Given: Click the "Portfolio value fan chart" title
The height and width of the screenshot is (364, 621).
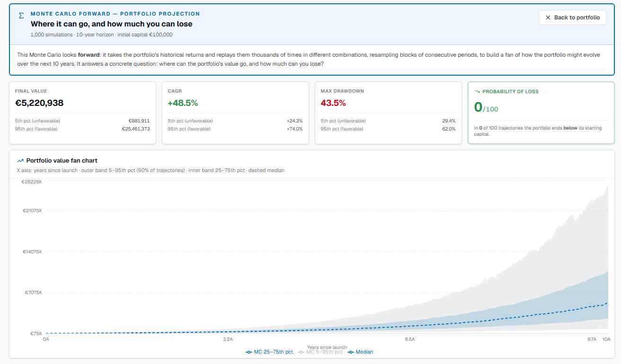Looking at the screenshot, I should click(x=62, y=161).
